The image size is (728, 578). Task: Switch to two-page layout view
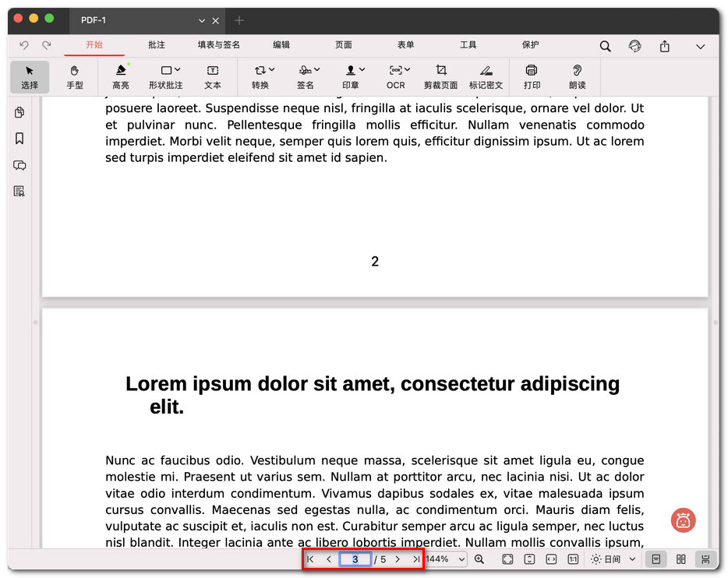[x=680, y=559]
